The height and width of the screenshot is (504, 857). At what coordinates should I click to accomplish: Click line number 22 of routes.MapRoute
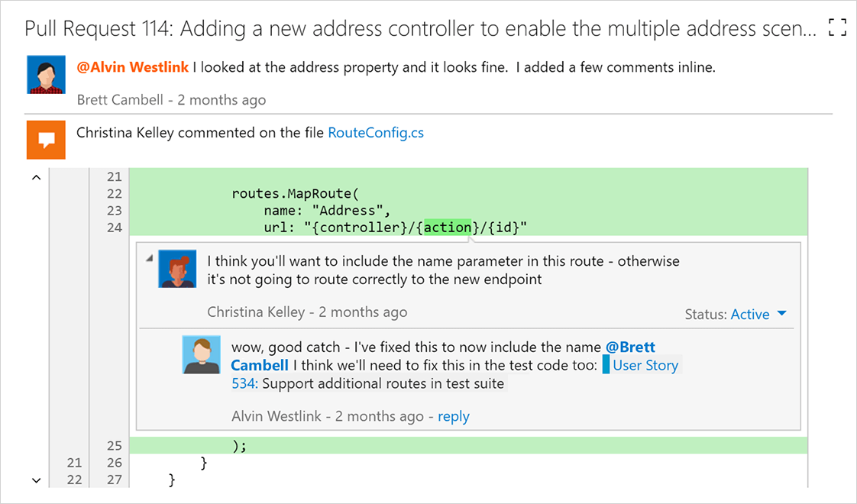click(115, 193)
